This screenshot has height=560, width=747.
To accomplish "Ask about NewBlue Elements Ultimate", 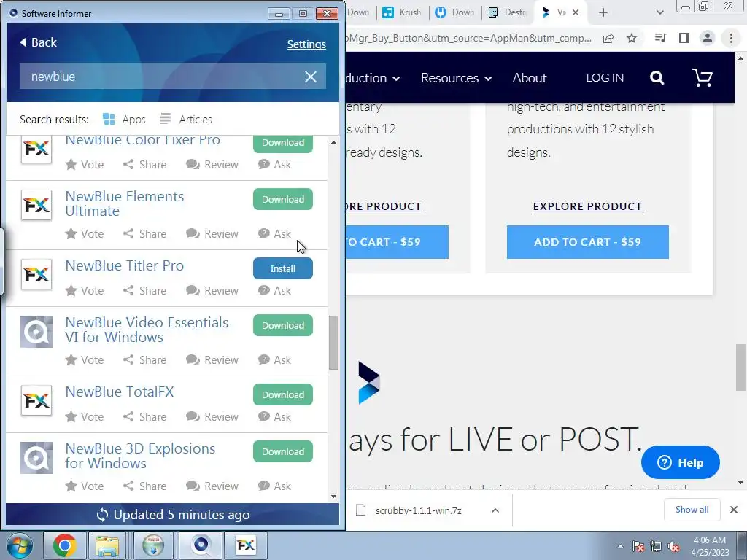I will (x=274, y=234).
